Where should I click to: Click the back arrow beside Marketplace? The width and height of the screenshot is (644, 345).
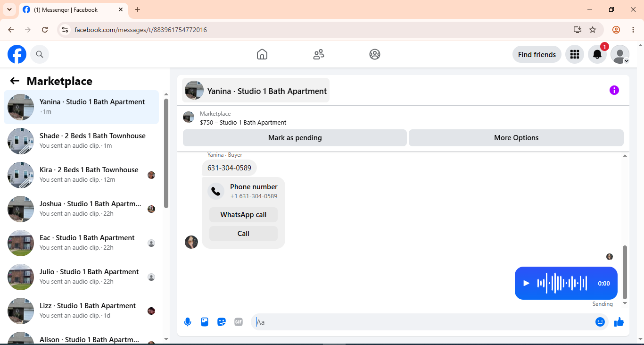15,81
